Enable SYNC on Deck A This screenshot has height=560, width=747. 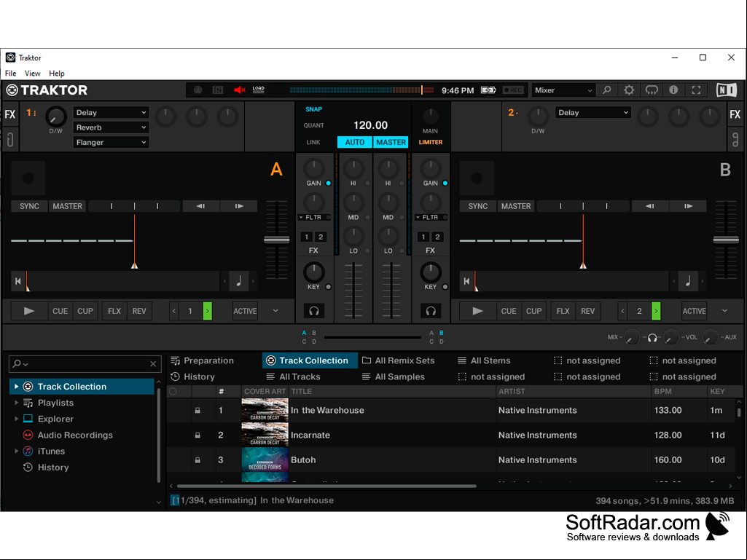29,206
